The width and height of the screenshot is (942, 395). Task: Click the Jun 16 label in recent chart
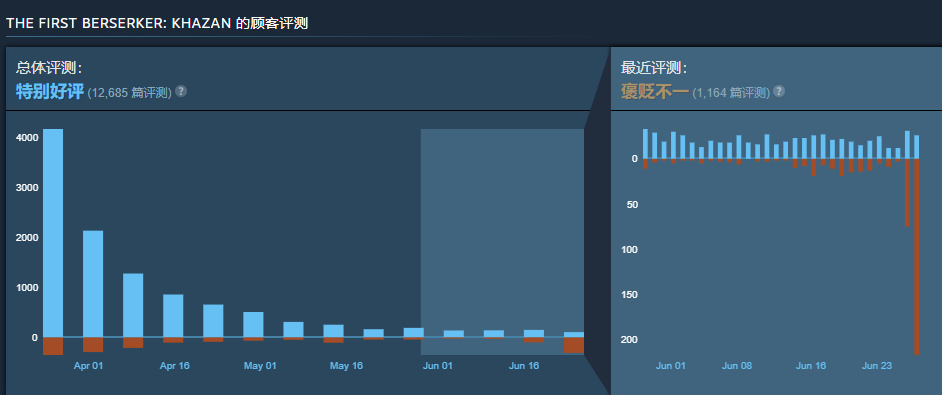[x=811, y=366]
